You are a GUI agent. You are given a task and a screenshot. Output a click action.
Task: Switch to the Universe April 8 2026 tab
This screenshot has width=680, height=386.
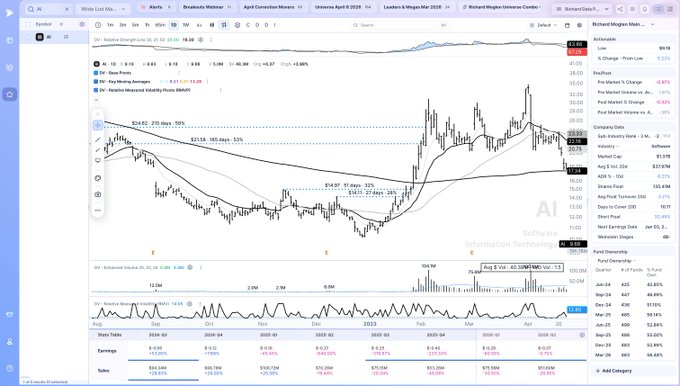pyautogui.click(x=343, y=7)
